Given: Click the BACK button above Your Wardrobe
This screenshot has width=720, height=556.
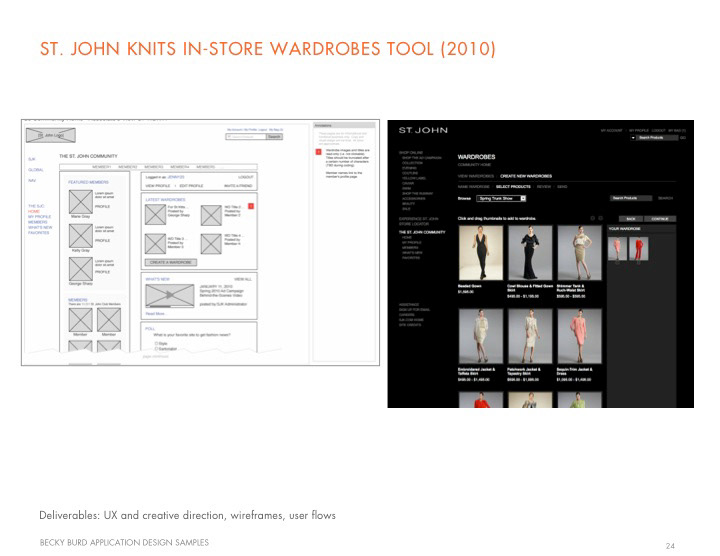Looking at the screenshot, I should tap(631, 219).
